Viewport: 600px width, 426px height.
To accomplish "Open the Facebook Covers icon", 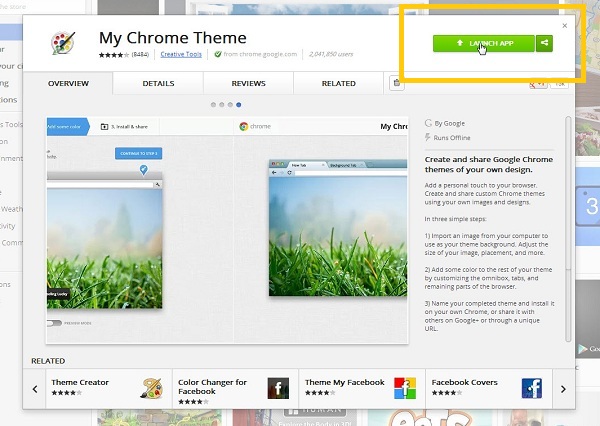I will click(x=530, y=388).
